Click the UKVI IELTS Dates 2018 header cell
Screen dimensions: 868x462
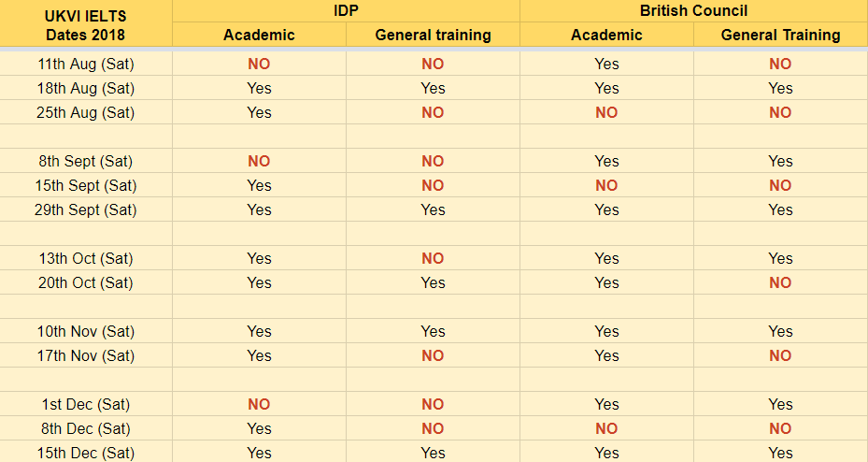pos(86,25)
